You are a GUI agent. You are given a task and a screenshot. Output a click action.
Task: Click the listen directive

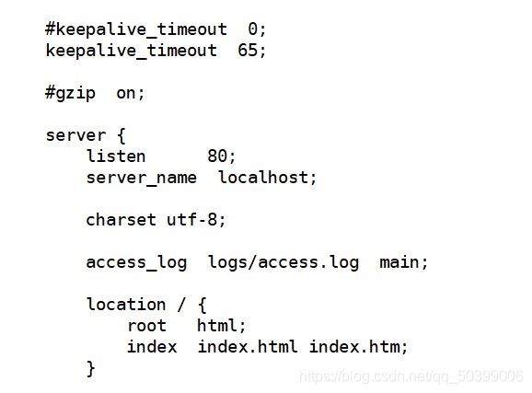pyautogui.click(x=116, y=156)
